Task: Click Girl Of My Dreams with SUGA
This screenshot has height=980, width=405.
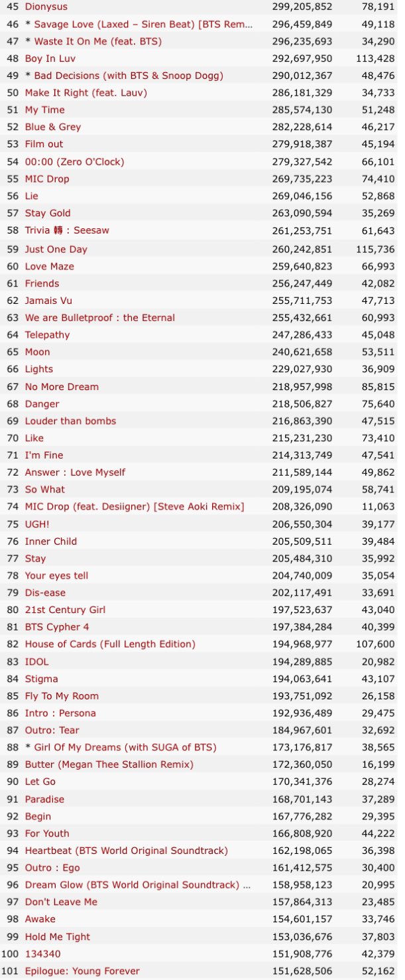Action: click(125, 747)
